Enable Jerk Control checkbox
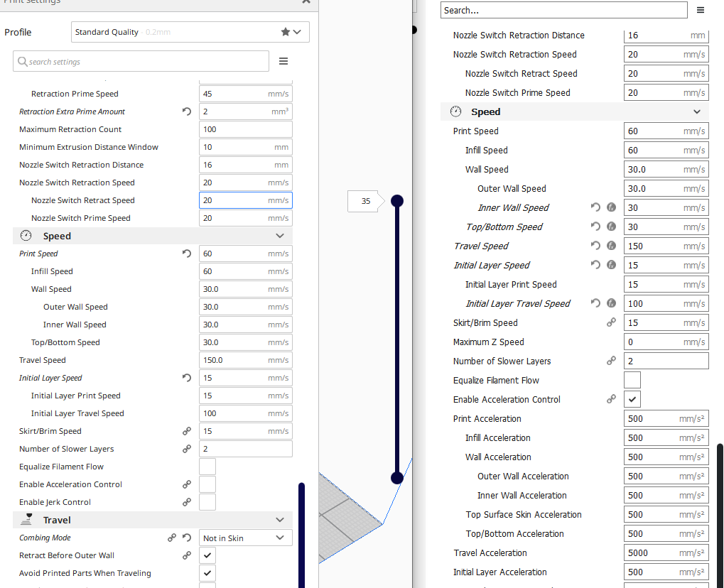The height and width of the screenshot is (588, 724). tap(207, 502)
